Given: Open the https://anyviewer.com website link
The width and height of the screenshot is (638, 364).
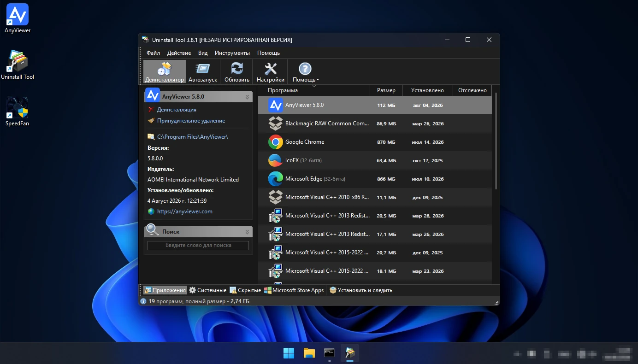Looking at the screenshot, I should (x=184, y=211).
